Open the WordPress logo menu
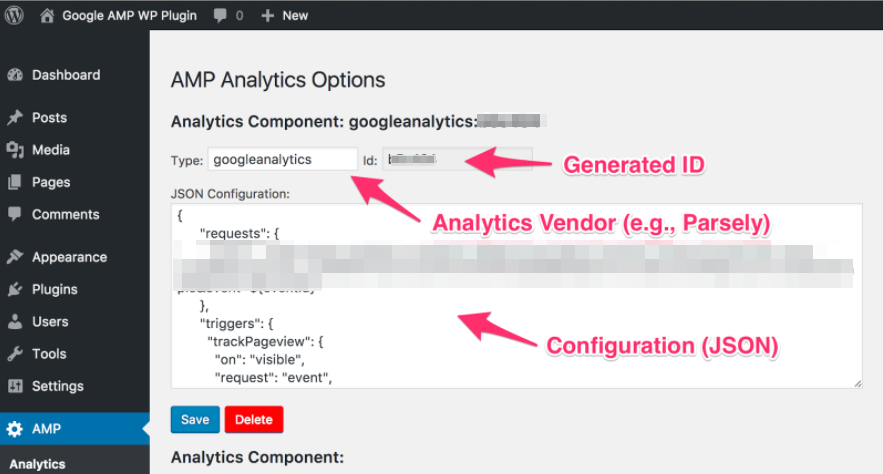This screenshot has height=474, width=883. tap(14, 15)
